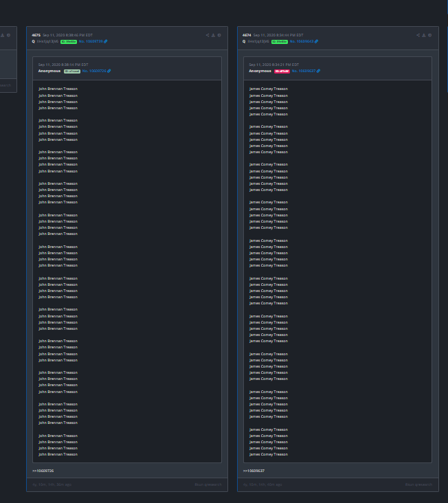
Task: Open quoted post link No. 10609637
Action: [304, 71]
